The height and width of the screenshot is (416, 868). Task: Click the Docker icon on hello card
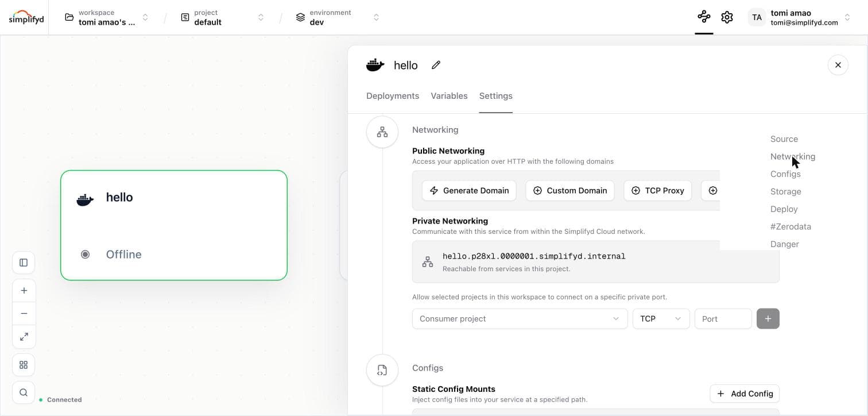[85, 199]
